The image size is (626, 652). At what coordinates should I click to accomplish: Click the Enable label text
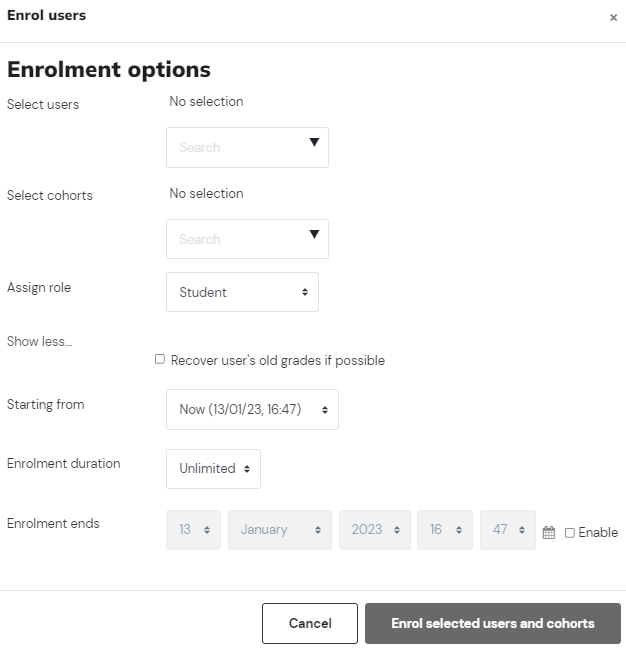[x=598, y=532]
